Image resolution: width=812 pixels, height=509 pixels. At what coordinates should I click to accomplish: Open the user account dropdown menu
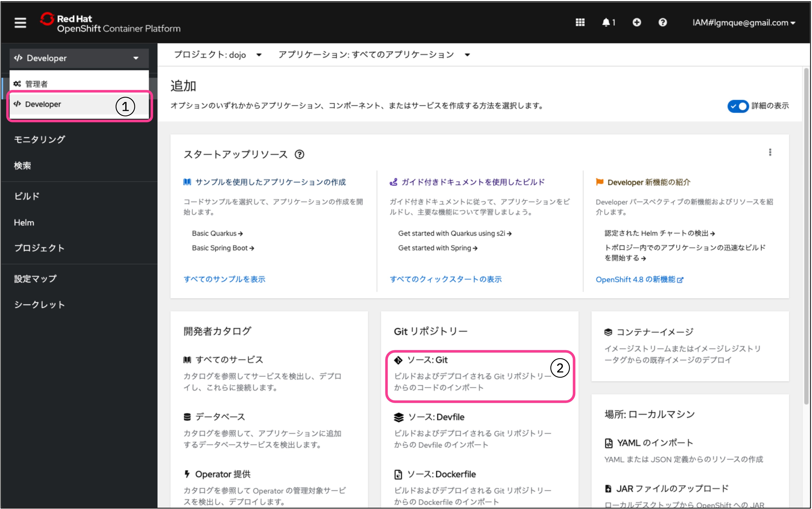pyautogui.click(x=744, y=23)
